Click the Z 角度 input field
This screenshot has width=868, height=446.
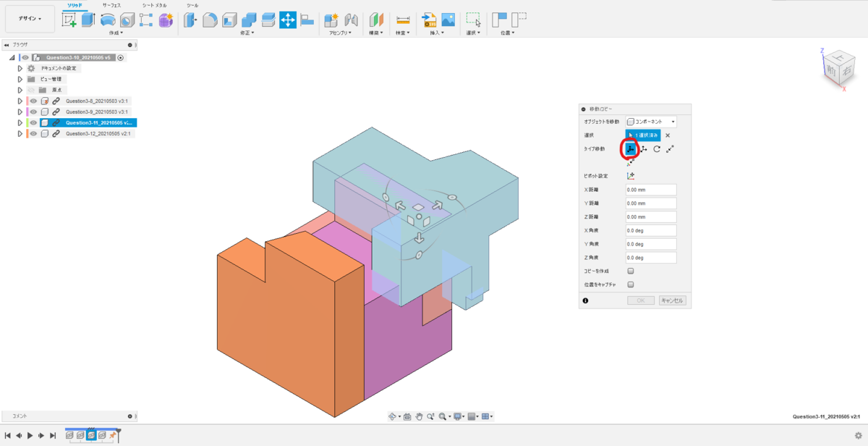click(651, 258)
